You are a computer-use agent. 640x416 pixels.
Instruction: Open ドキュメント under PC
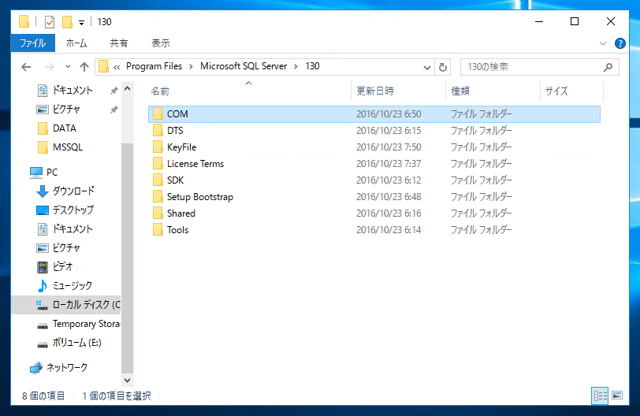[72, 229]
